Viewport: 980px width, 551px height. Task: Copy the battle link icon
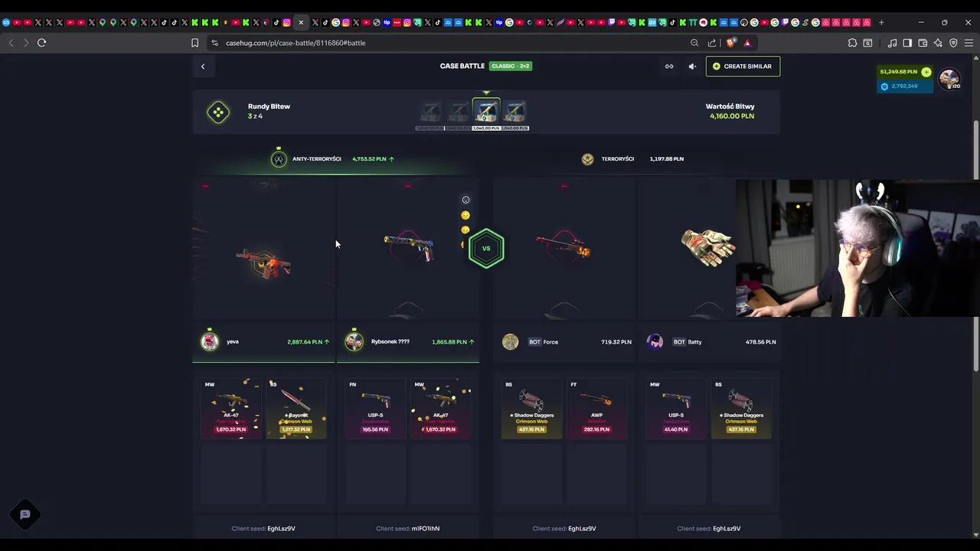pos(669,67)
